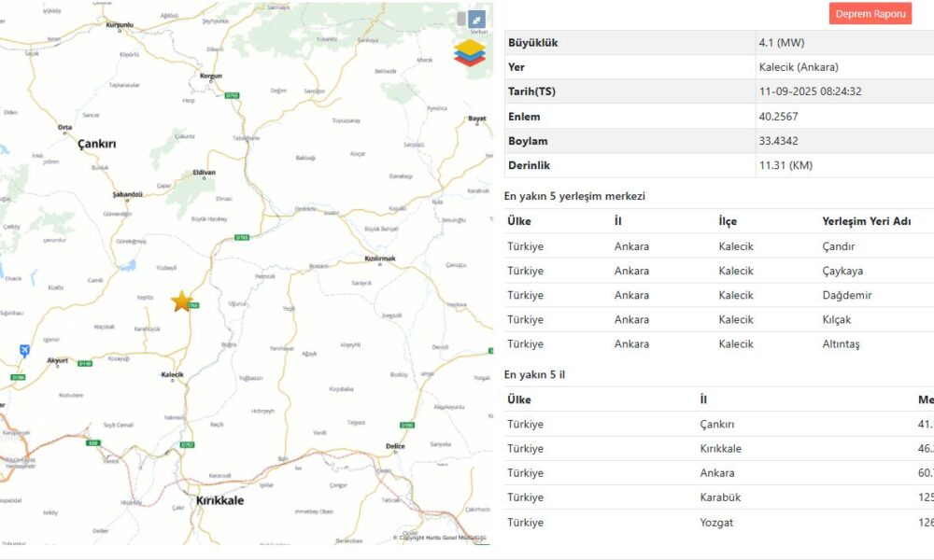Click the fullscreen map expand icon

tap(476, 20)
